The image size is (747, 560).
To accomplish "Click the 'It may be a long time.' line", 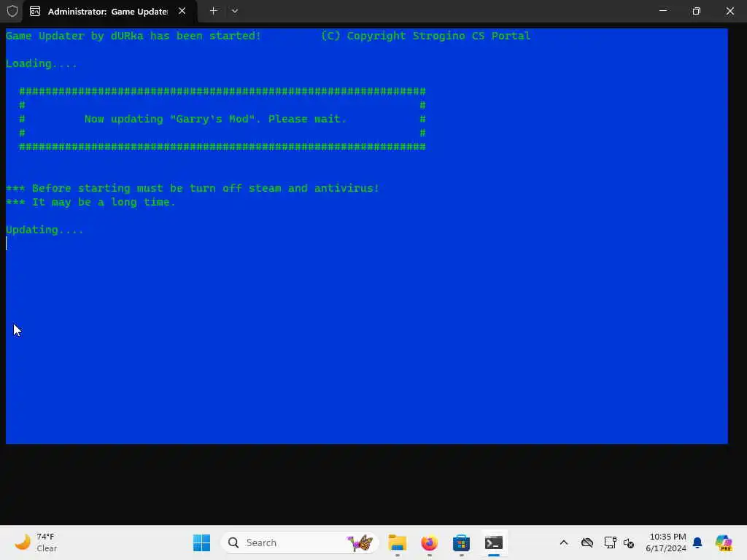I will click(90, 202).
